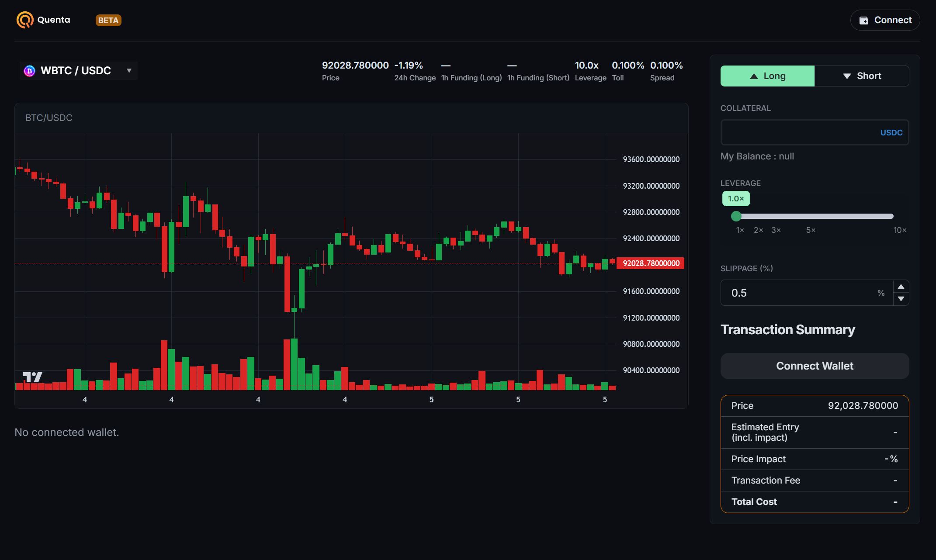This screenshot has height=560, width=936.
Task: Click the BETA badge next to Quenta
Action: tap(108, 20)
